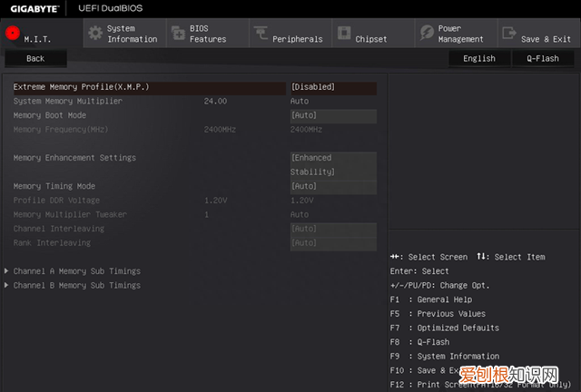Change Memory Enhancement Settings value
The width and height of the screenshot is (581, 392).
tap(332, 164)
